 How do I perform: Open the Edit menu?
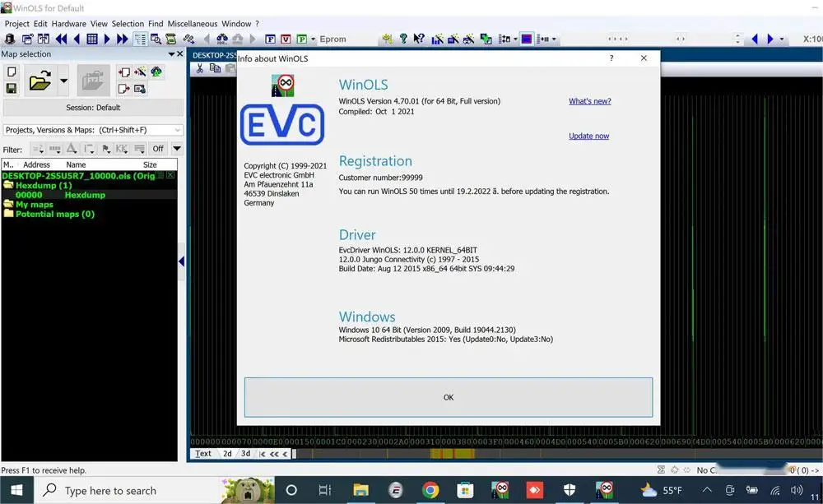40,24
